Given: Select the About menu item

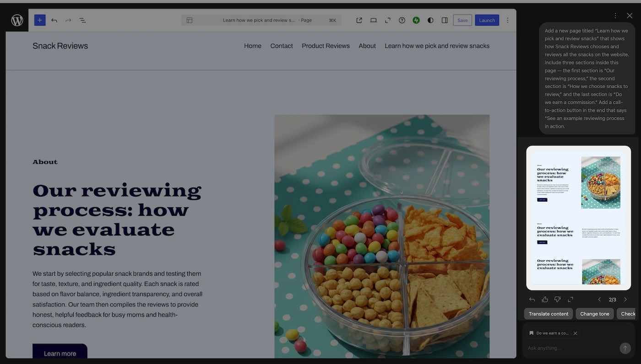Looking at the screenshot, I should coord(367,46).
